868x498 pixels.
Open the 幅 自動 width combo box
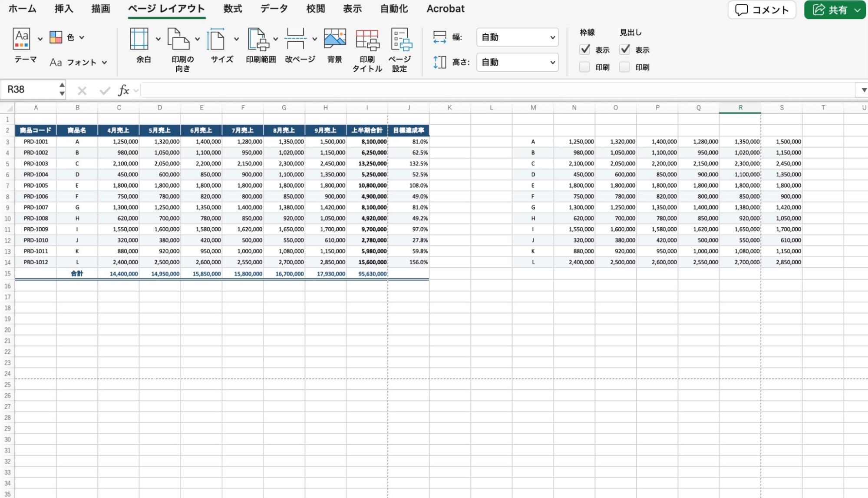517,37
